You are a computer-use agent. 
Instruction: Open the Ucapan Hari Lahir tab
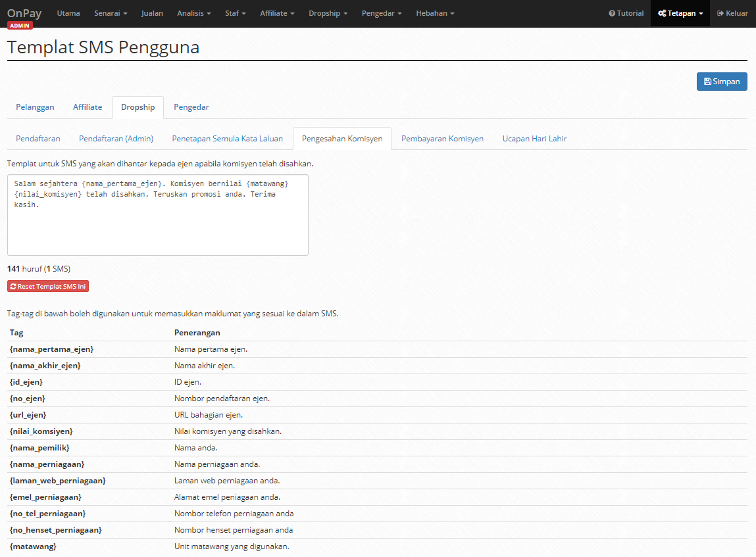(x=534, y=139)
